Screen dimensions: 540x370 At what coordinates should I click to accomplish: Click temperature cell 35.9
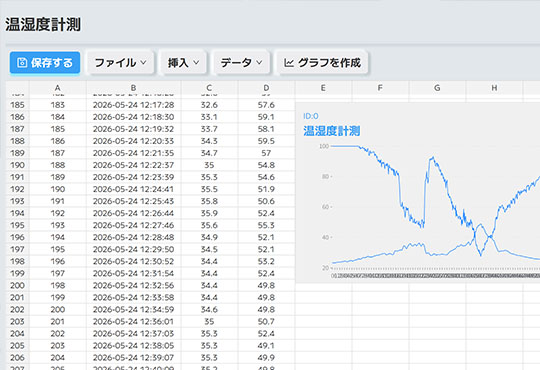(x=209, y=213)
